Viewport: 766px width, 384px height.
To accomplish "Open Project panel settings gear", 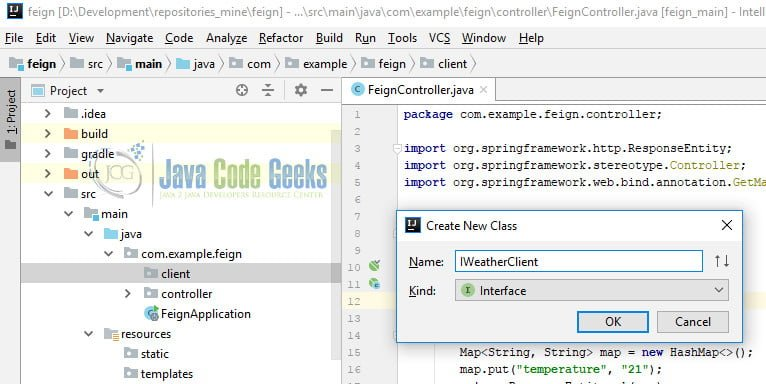I will point(301,90).
